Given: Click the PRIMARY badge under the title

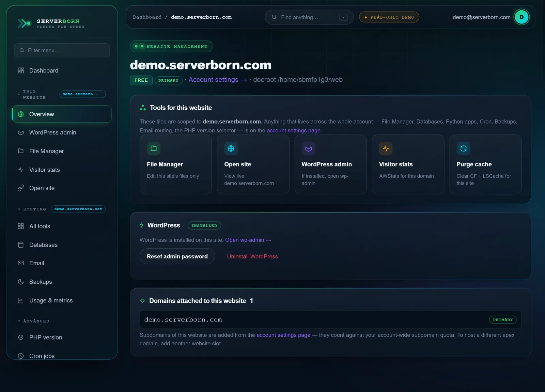Looking at the screenshot, I should point(168,80).
